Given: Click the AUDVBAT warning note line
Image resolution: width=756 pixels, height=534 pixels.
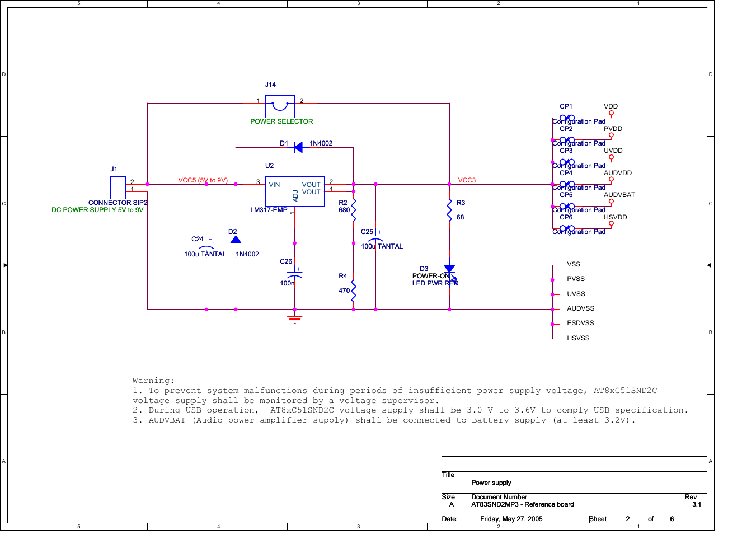Looking at the screenshot, I should click(384, 420).
